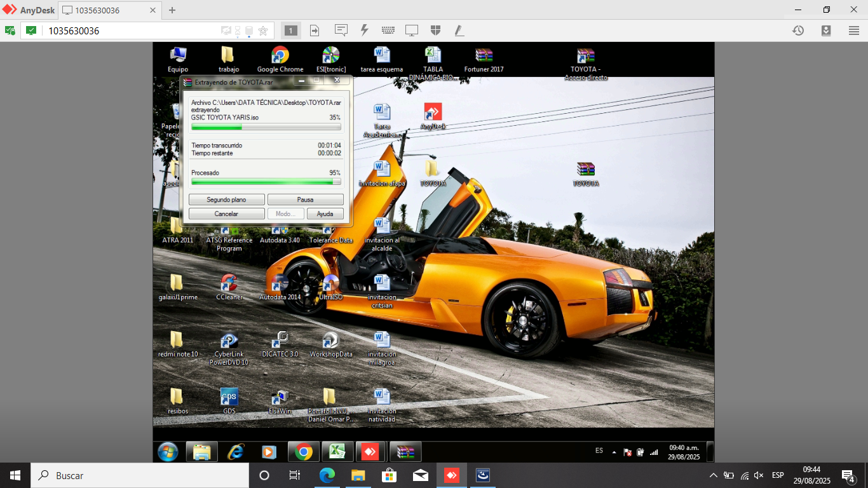Screen dimensions: 868x488
Task: Expand hidden tray icons in remote taskbar
Action: point(614,452)
